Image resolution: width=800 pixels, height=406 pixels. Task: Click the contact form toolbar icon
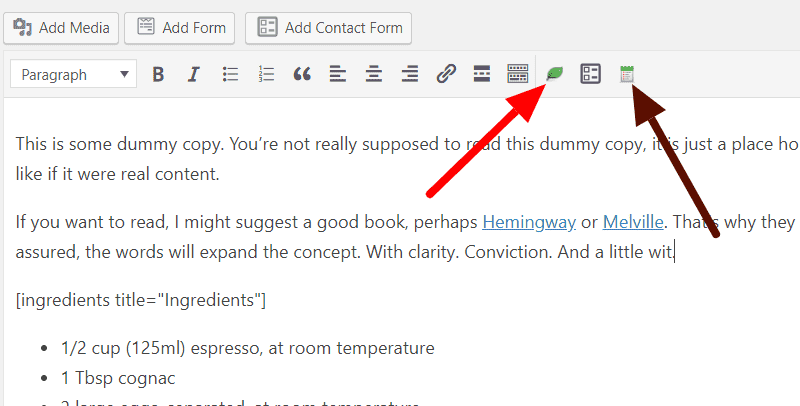[591, 74]
